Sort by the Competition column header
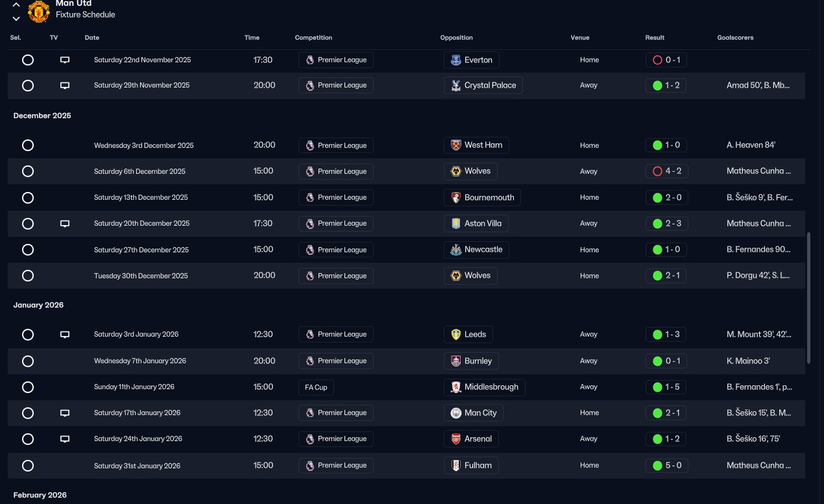This screenshot has width=824, height=504. coord(313,38)
